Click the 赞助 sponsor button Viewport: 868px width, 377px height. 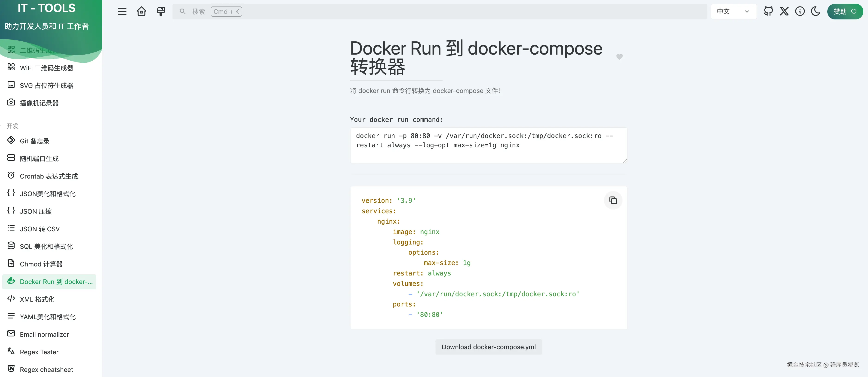coord(845,12)
